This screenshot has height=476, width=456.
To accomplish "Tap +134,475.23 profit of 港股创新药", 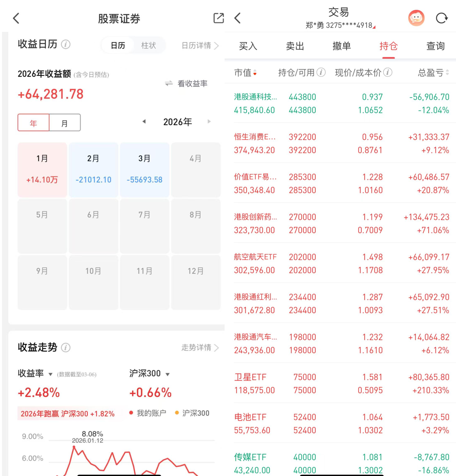I will pyautogui.click(x=426, y=217).
